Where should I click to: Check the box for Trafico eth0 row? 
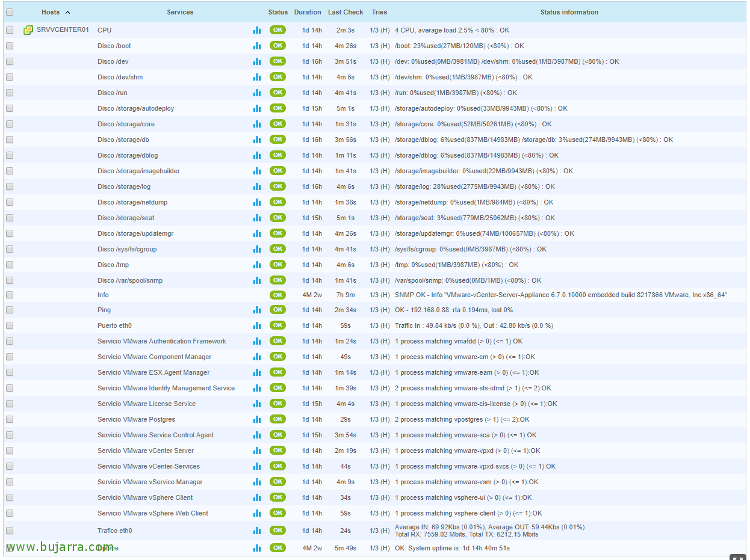pos(10,531)
